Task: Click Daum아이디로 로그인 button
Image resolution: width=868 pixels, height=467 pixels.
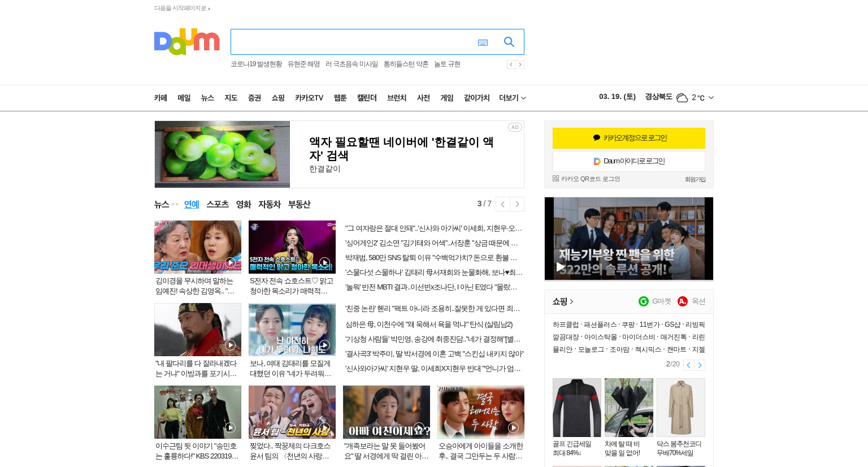Action: pos(629,161)
